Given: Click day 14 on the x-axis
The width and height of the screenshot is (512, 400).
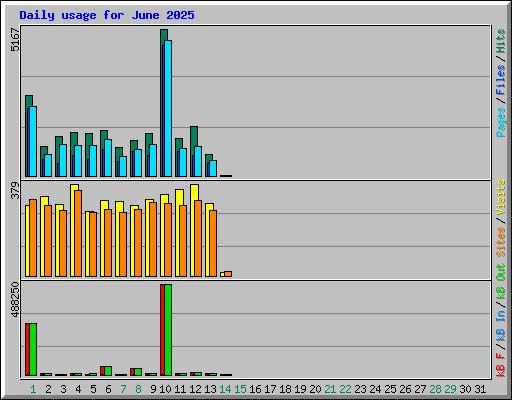Looking at the screenshot, I should pos(225,389).
